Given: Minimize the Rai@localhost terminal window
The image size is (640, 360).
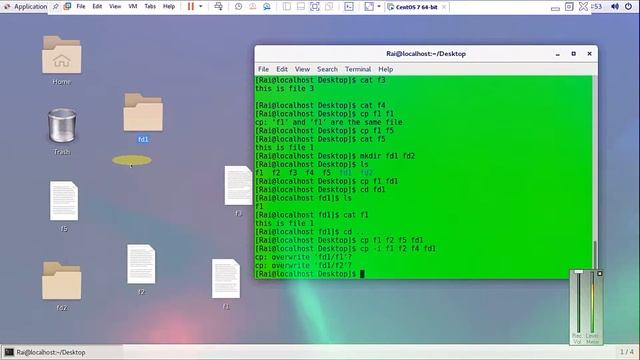Looking at the screenshot, I should click(558, 54).
